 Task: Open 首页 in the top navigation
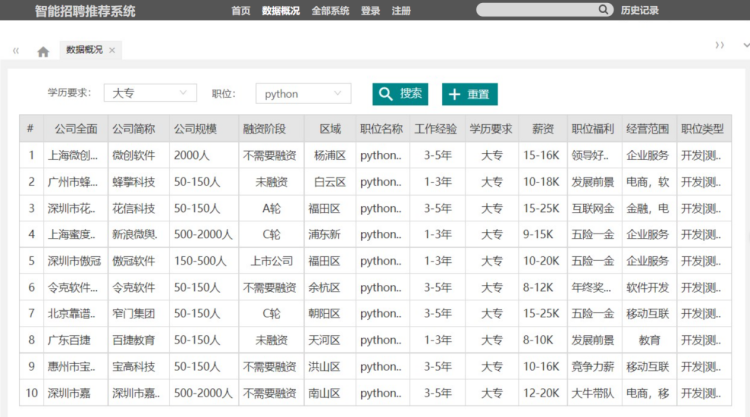241,11
